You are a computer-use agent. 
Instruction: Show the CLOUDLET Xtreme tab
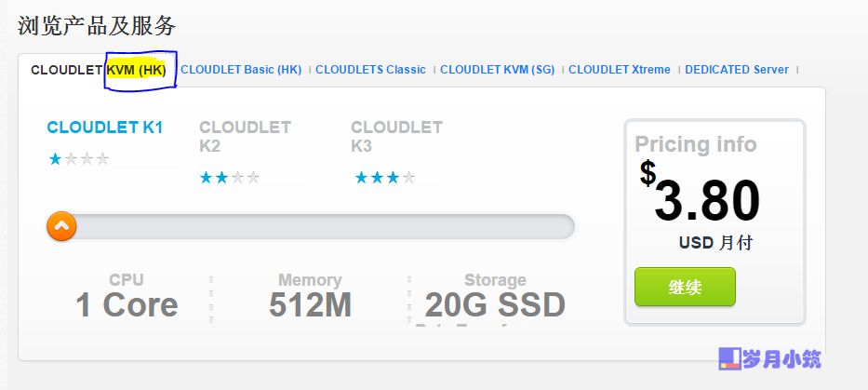[620, 70]
